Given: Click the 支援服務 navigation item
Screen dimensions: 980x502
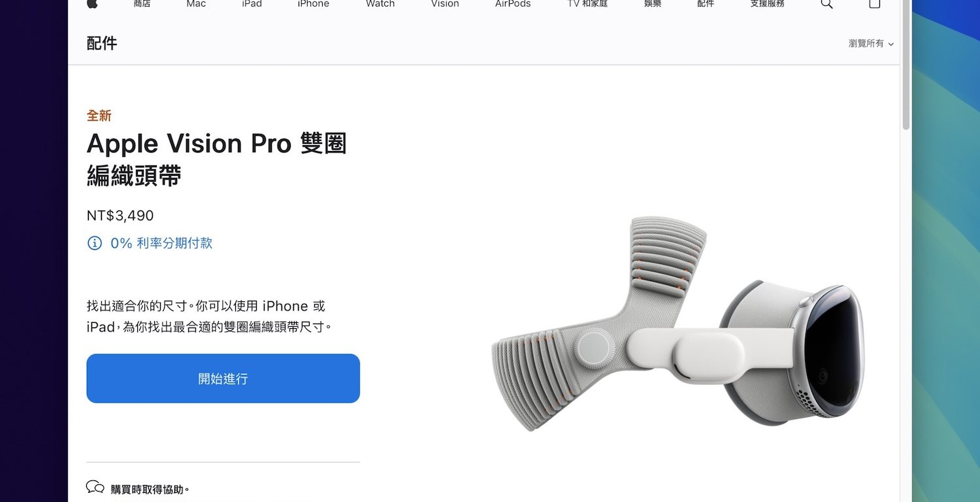Looking at the screenshot, I should 767,3.
